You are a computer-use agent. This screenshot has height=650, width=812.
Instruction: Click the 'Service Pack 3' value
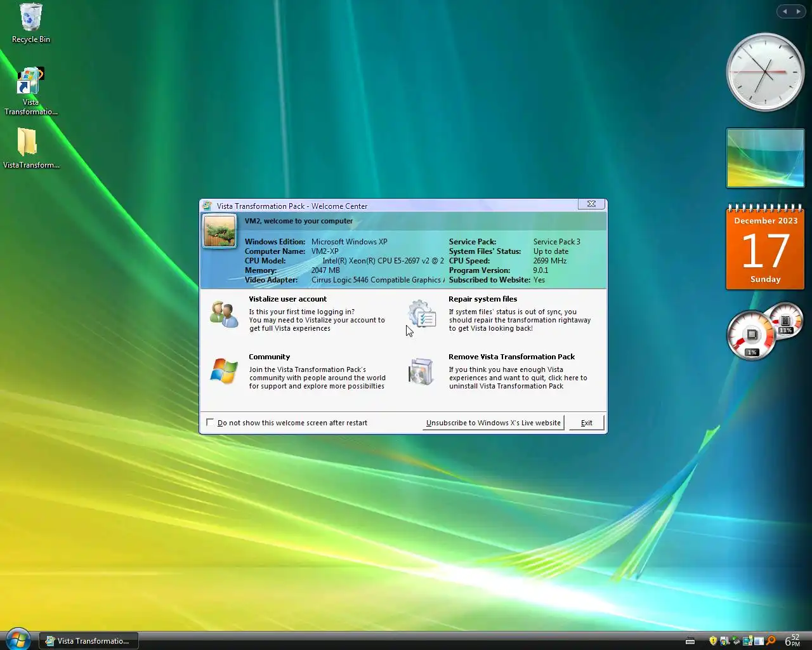click(556, 242)
